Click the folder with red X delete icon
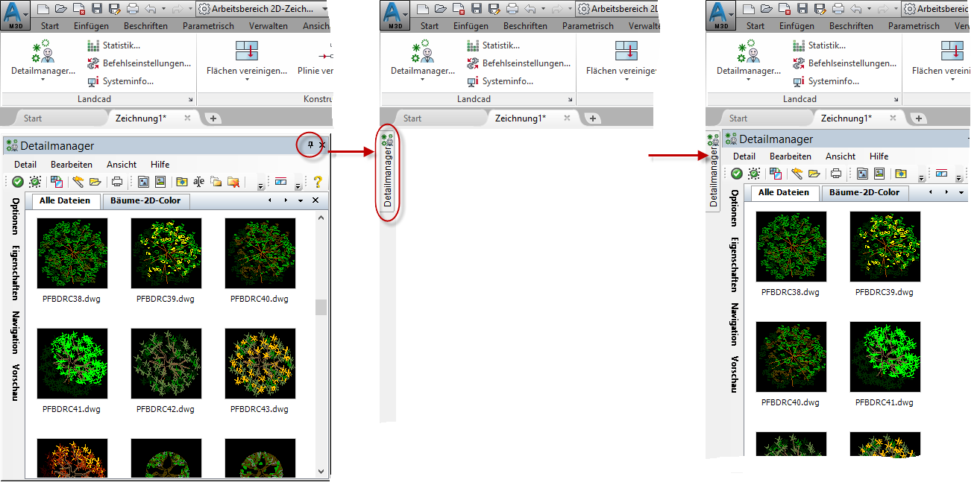 [x=233, y=181]
